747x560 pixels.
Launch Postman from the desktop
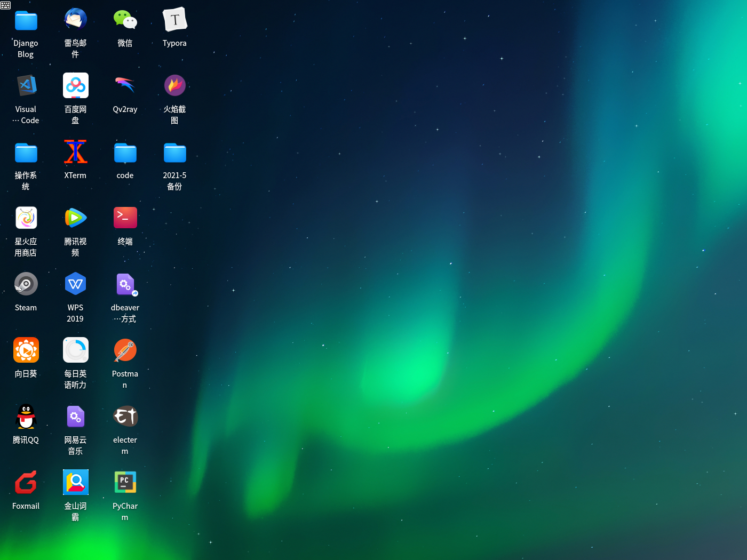click(x=125, y=350)
